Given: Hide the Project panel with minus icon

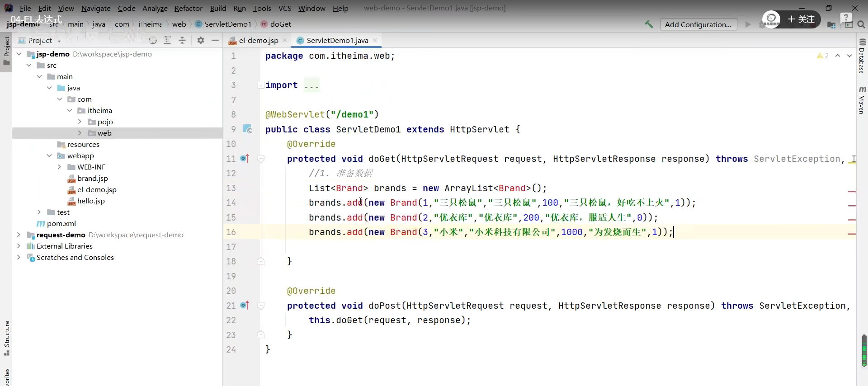Looking at the screenshot, I should pos(215,41).
